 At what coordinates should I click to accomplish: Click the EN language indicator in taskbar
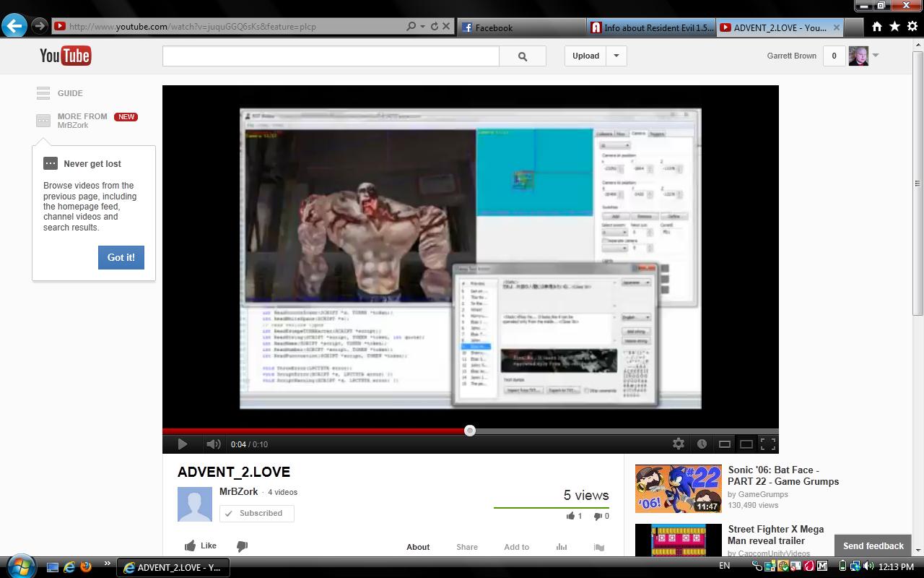724,566
